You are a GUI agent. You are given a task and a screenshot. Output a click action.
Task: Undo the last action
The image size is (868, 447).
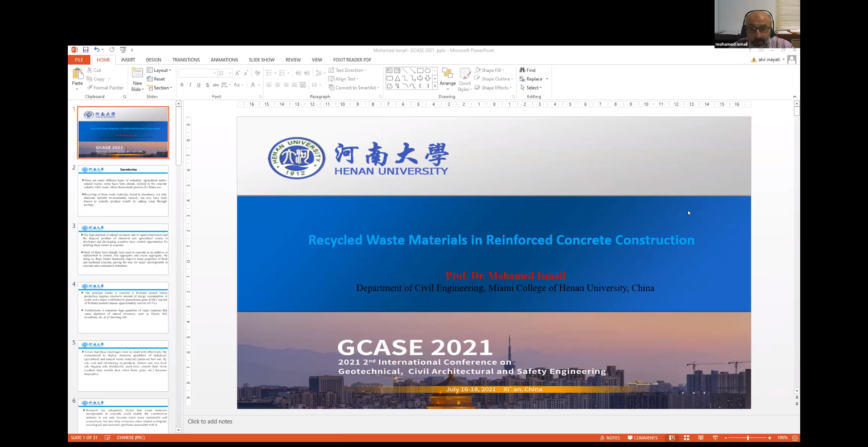pos(97,50)
